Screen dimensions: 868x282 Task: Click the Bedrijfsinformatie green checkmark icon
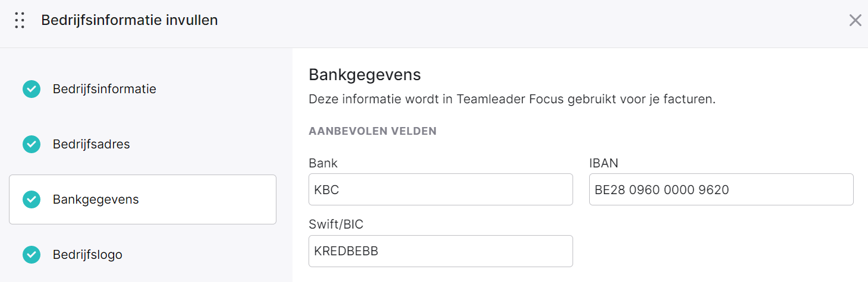[32, 89]
